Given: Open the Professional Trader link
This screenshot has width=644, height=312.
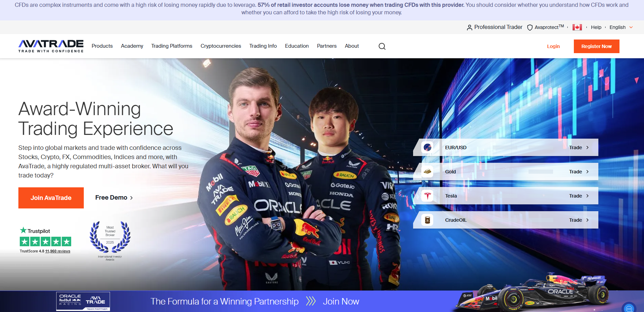Looking at the screenshot, I should point(498,27).
